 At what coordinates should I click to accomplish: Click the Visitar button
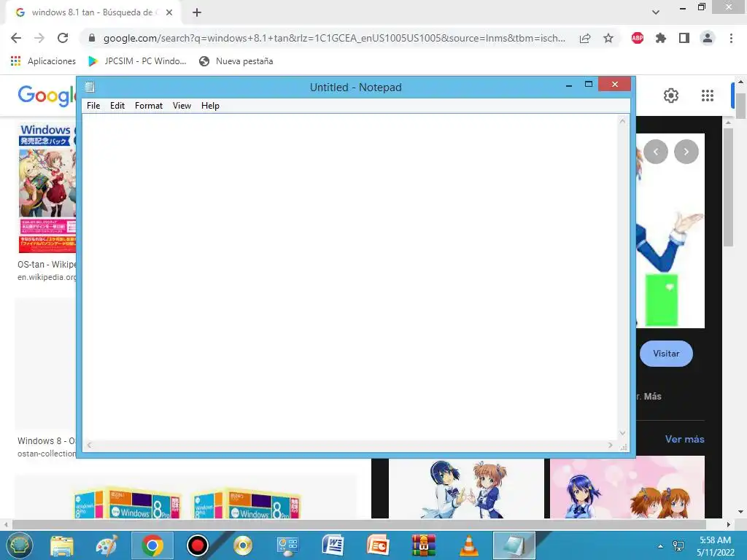tap(665, 354)
